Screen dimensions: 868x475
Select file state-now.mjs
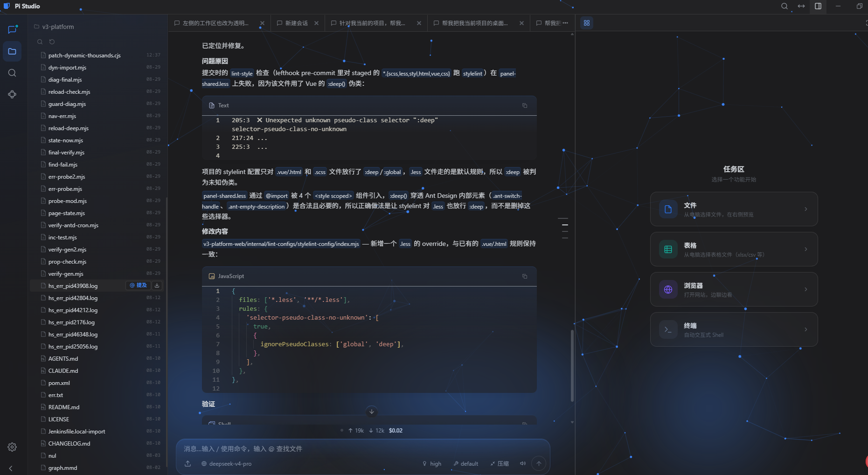96,140
